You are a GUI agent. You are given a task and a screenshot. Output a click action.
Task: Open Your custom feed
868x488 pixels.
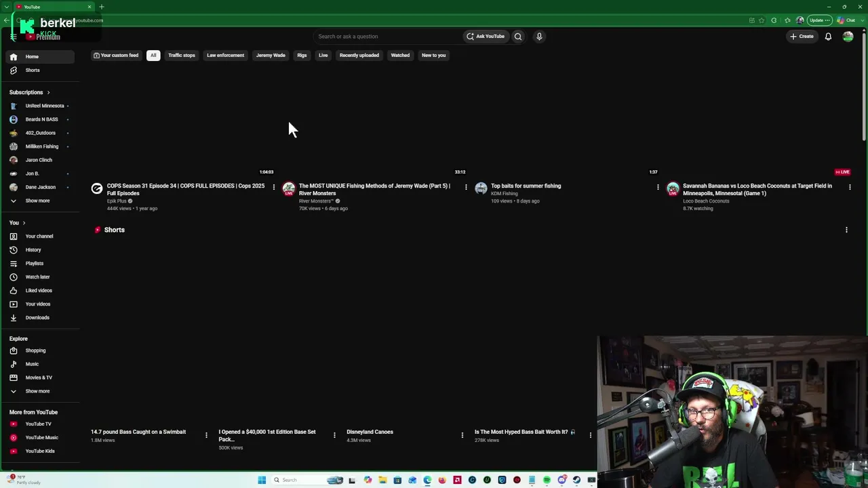pyautogui.click(x=116, y=56)
